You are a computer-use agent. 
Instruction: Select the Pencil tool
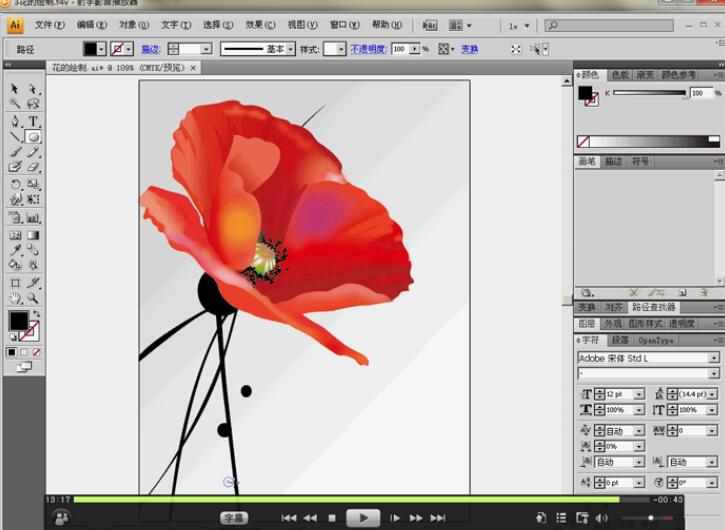point(33,152)
